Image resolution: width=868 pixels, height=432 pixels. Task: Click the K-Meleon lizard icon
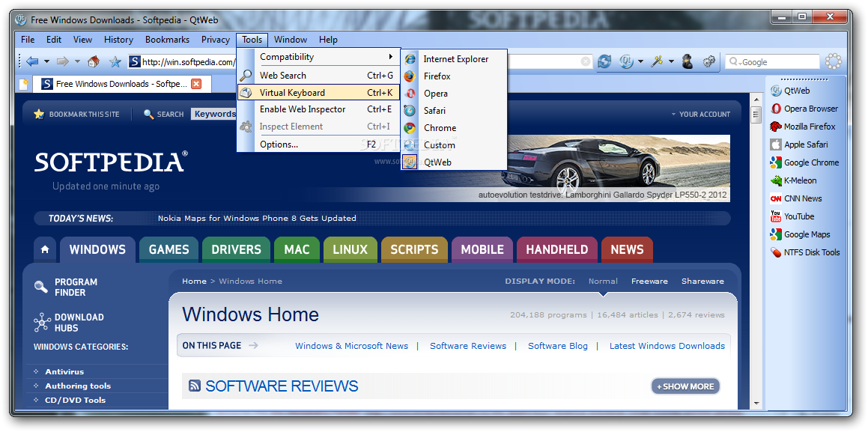pyautogui.click(x=776, y=180)
